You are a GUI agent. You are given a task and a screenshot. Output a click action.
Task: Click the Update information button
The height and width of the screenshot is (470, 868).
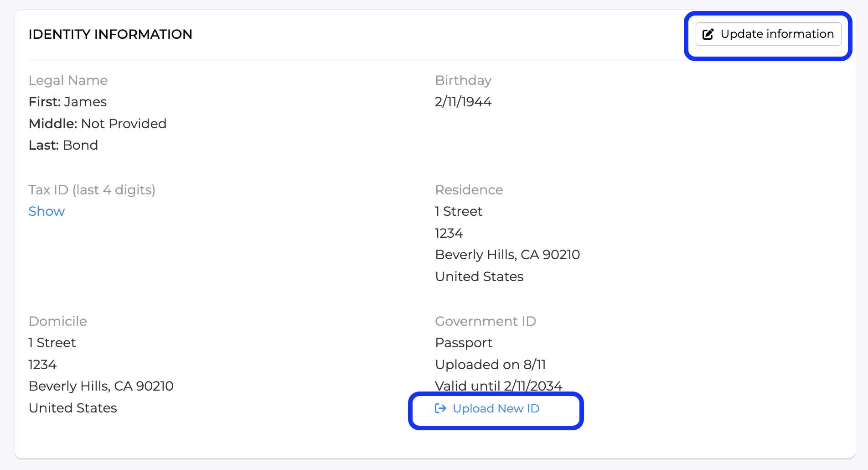(768, 34)
